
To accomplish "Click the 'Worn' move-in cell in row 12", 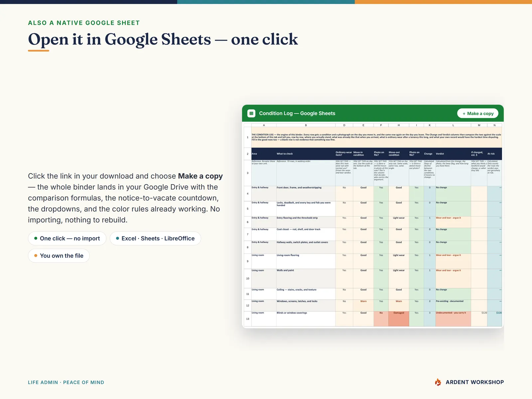I will tap(363, 305).
